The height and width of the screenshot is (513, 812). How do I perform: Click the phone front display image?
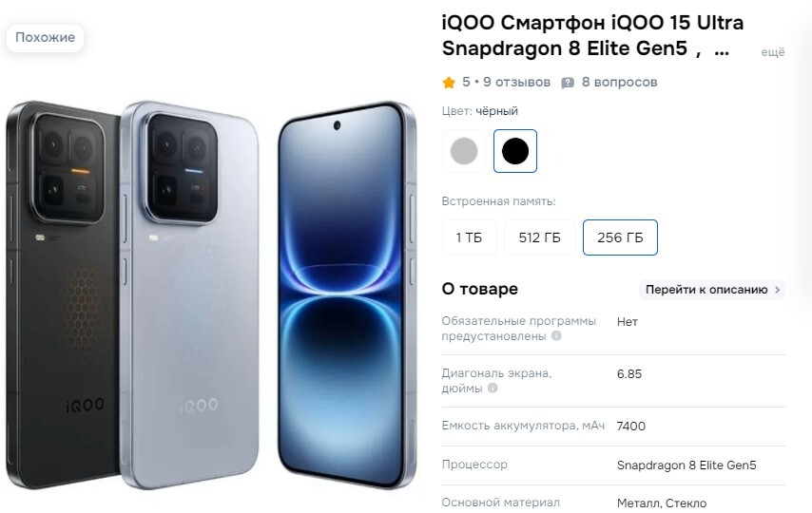pos(347,295)
